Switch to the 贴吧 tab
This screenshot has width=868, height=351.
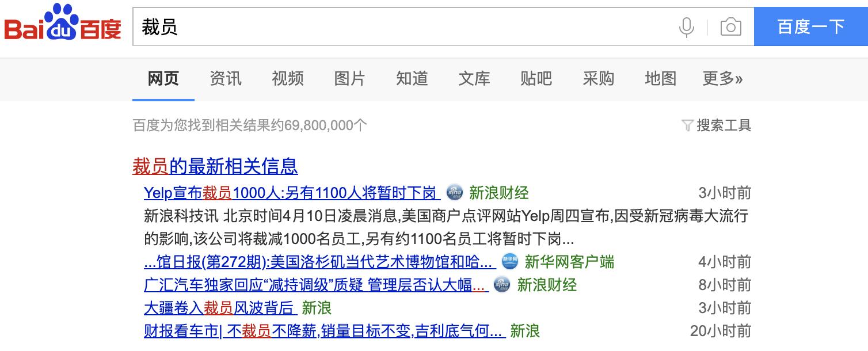coord(536,79)
